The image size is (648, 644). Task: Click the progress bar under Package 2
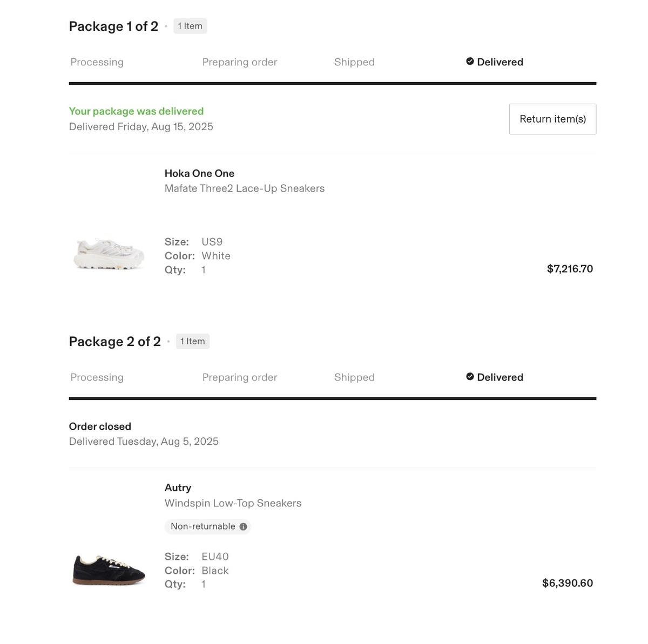tap(332, 398)
